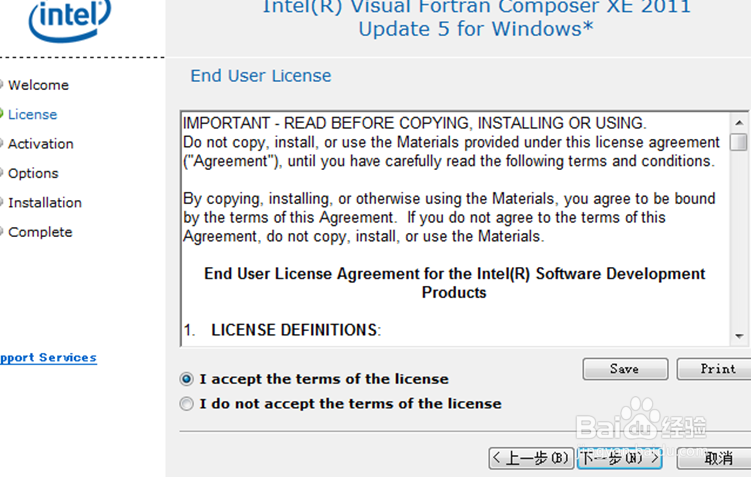Viewport: 751px width, 477px height.
Task: Click the Intel logo
Action: click(70, 19)
